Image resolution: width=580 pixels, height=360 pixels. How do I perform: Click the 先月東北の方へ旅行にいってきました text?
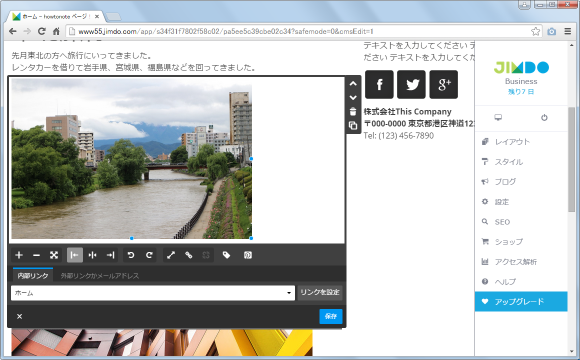coord(82,55)
